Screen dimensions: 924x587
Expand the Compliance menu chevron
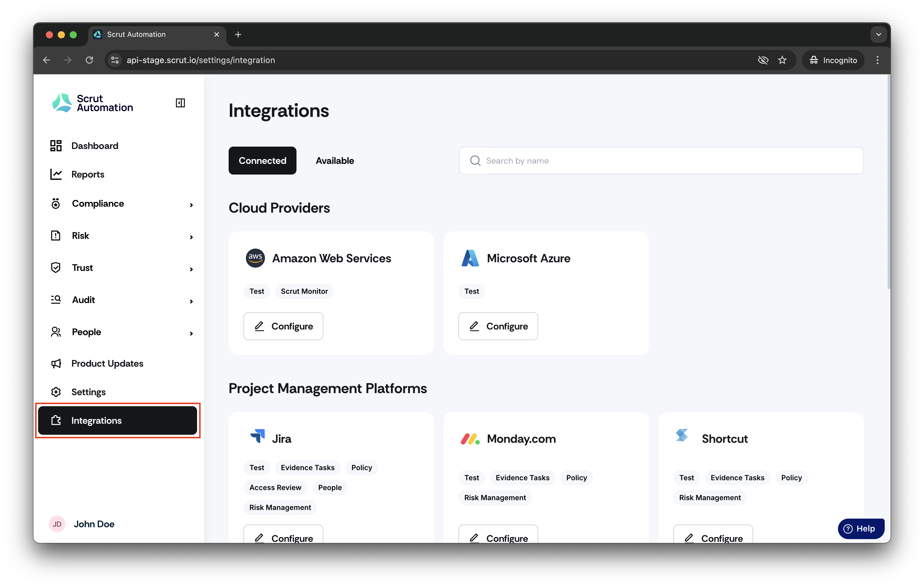[x=191, y=205]
